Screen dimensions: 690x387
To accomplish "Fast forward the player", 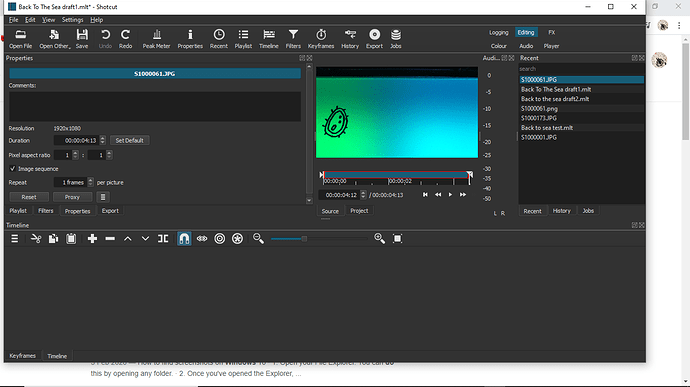I will [x=462, y=195].
